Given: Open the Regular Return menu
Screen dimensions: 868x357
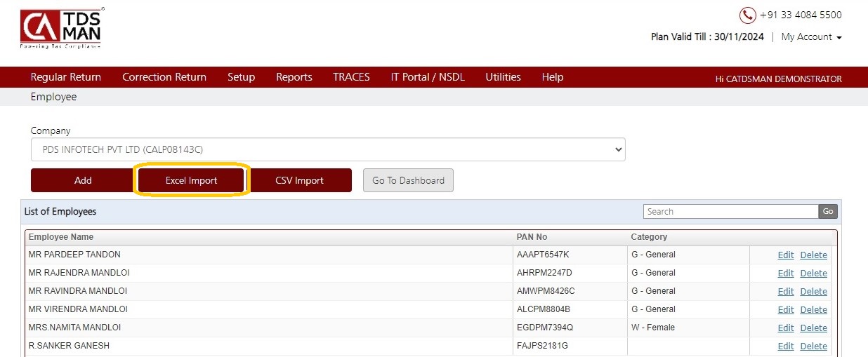Looking at the screenshot, I should tap(66, 77).
